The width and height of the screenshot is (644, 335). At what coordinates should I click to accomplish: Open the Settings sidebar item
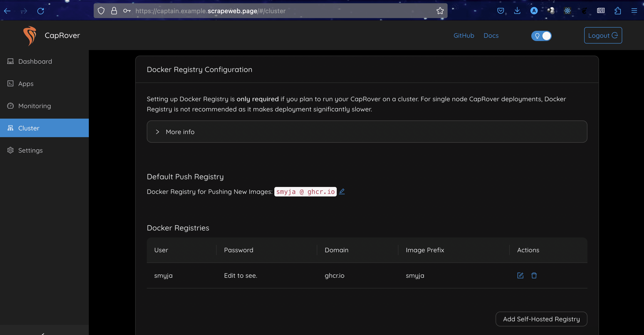(30, 150)
